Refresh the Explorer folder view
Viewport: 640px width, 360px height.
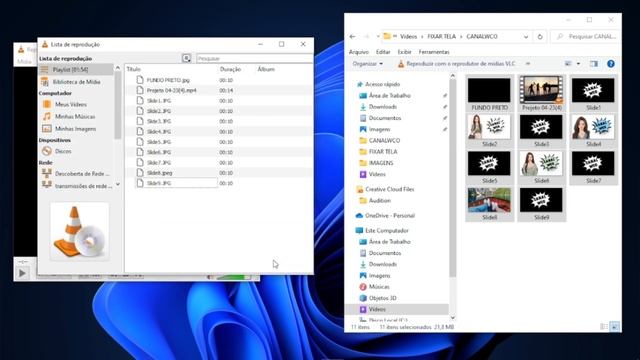(x=540, y=37)
